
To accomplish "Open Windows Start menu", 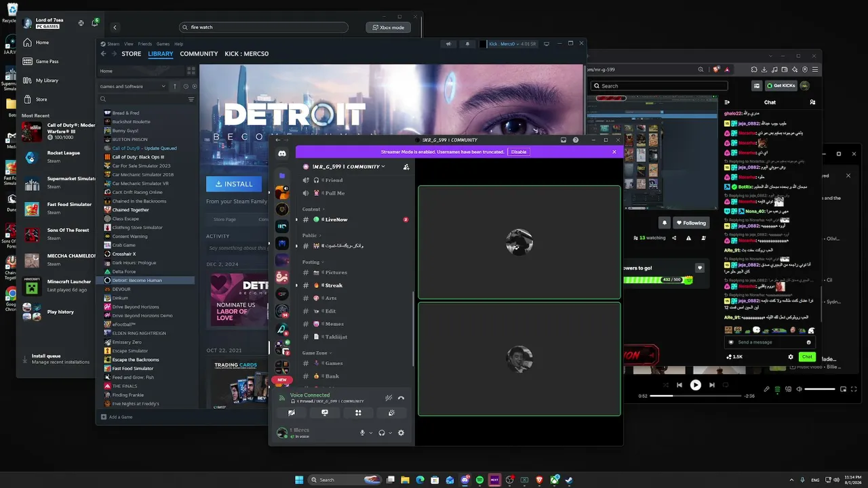I will 299,480.
